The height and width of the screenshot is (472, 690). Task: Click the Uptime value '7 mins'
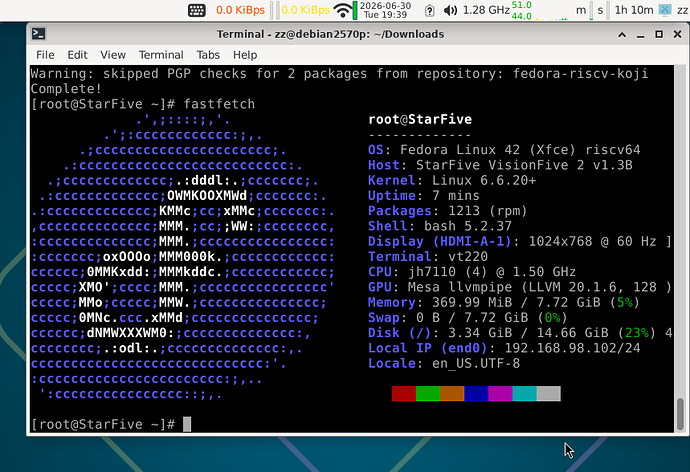(x=456, y=196)
